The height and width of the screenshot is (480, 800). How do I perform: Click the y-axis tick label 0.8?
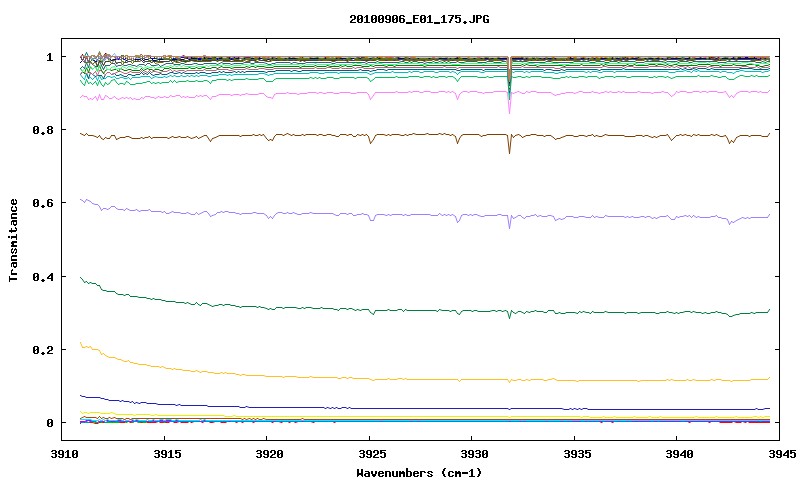[43, 130]
